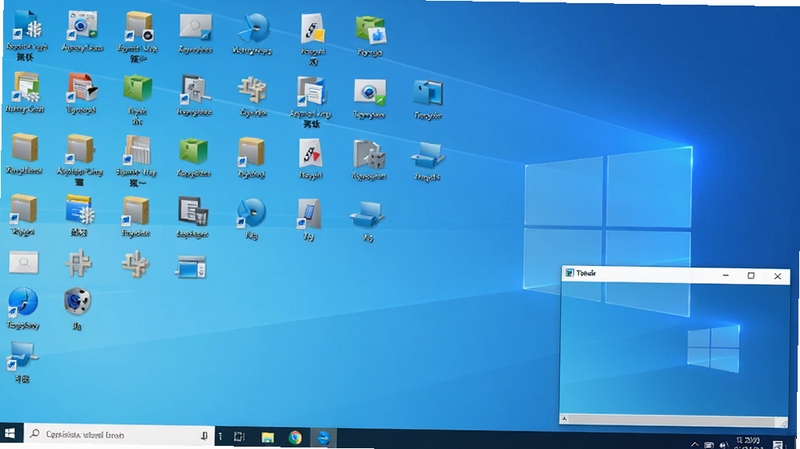Open the folder with documents and gears

(x=26, y=87)
